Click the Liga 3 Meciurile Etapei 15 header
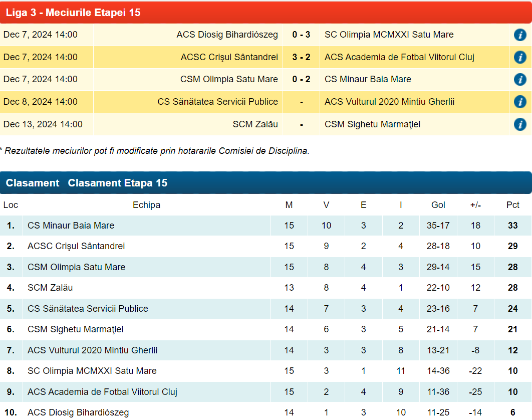 tap(73, 13)
